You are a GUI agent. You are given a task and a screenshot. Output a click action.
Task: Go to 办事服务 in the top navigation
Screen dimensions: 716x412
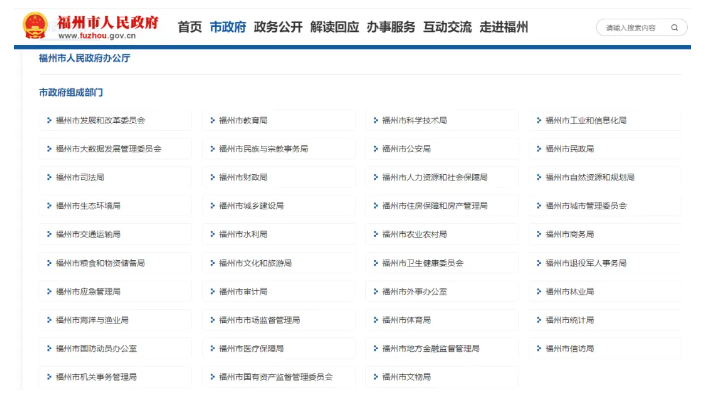(390, 27)
